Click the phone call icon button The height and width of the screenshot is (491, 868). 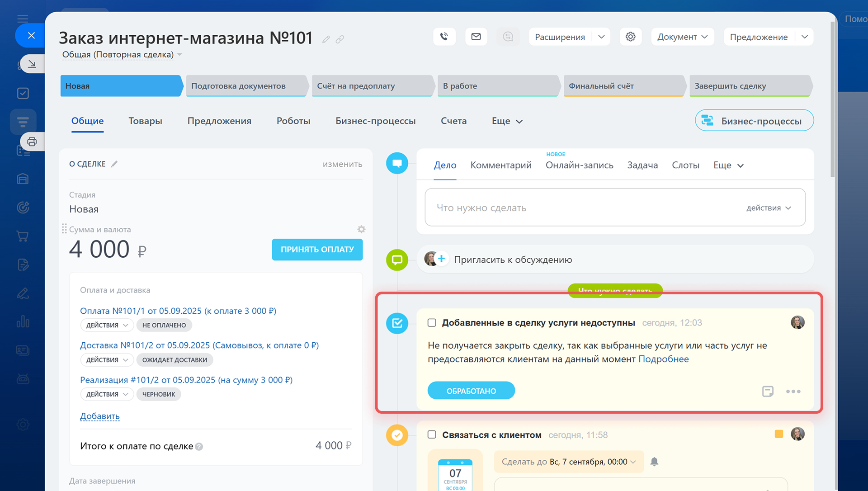[x=444, y=37]
